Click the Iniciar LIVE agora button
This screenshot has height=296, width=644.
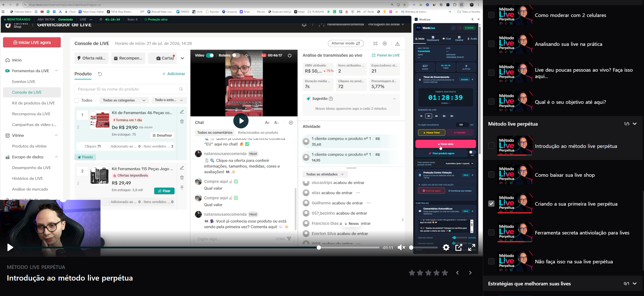pyautogui.click(x=32, y=42)
